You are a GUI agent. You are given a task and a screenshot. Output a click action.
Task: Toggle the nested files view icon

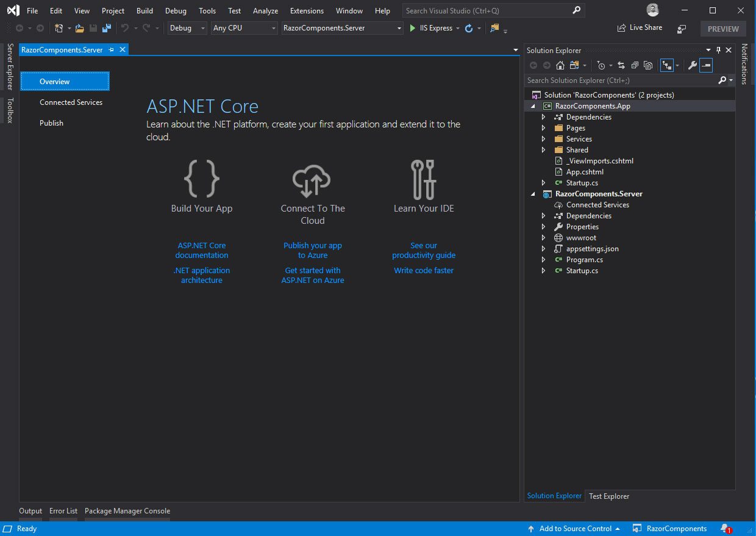667,65
